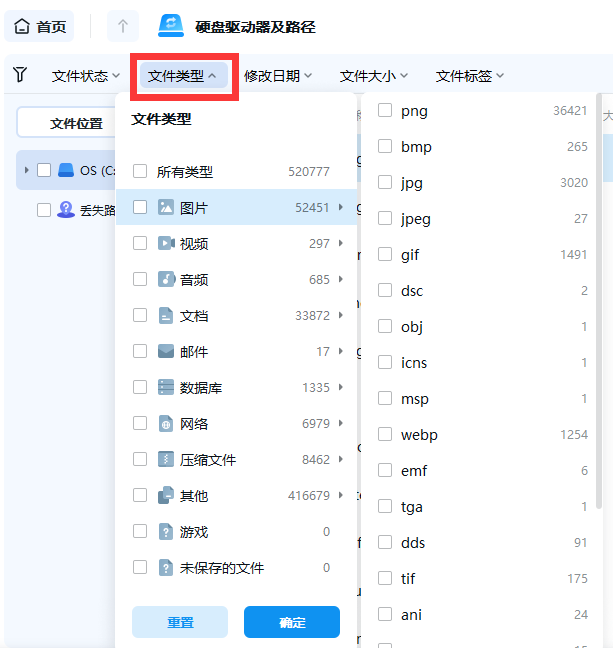Open the 文件状态 filter dropdown
This screenshot has width=613, height=648.
coord(86,76)
